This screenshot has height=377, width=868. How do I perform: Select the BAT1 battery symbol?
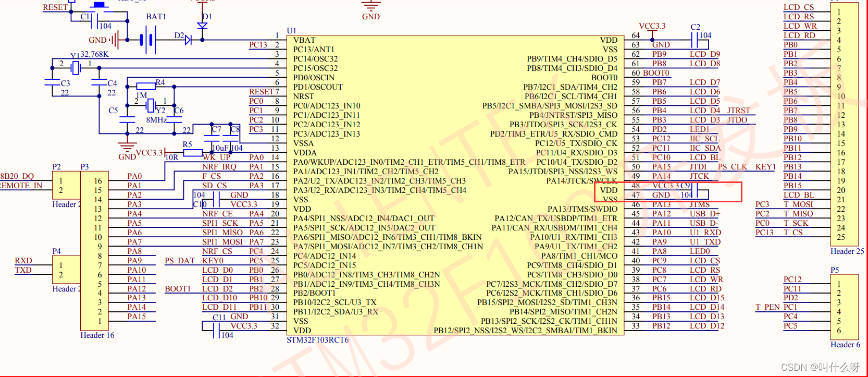(147, 39)
